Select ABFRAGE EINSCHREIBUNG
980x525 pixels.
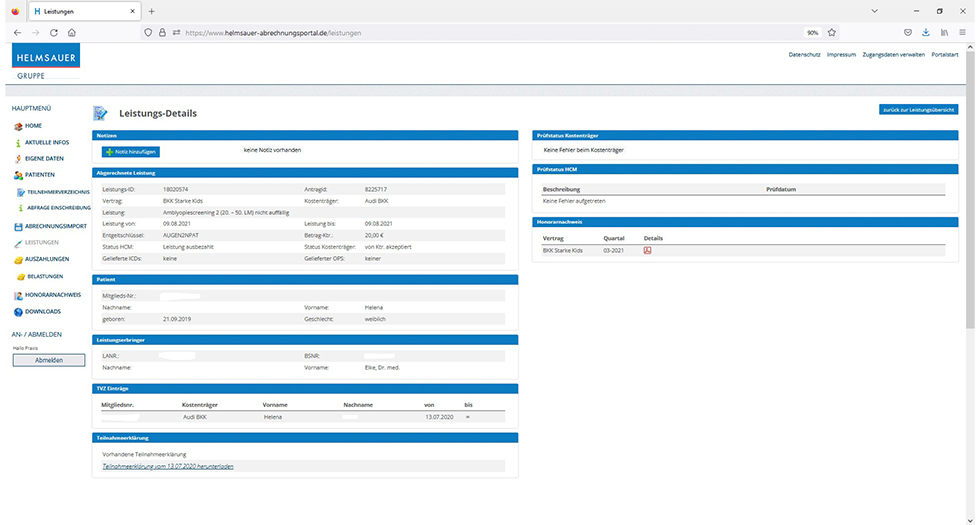[x=59, y=208]
